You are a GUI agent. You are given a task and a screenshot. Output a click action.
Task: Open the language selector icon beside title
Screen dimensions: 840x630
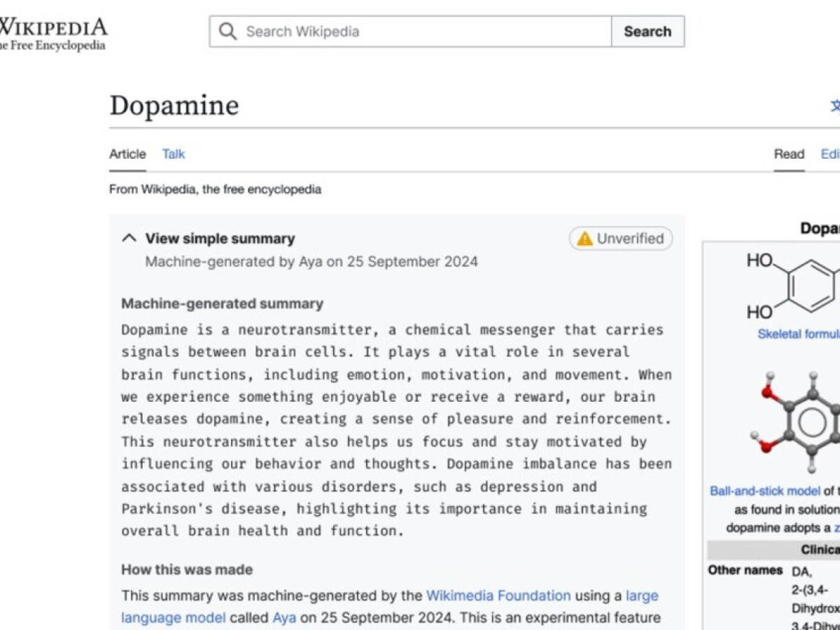[x=835, y=106]
